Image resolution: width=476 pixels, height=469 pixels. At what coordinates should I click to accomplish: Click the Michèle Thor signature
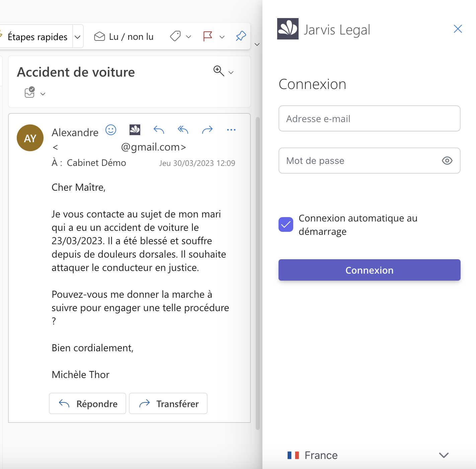[81, 375]
